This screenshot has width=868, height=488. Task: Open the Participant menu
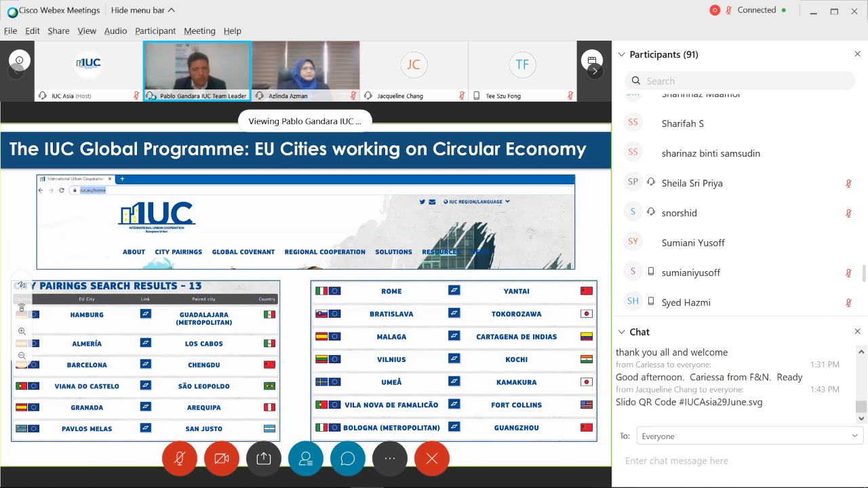pos(155,31)
